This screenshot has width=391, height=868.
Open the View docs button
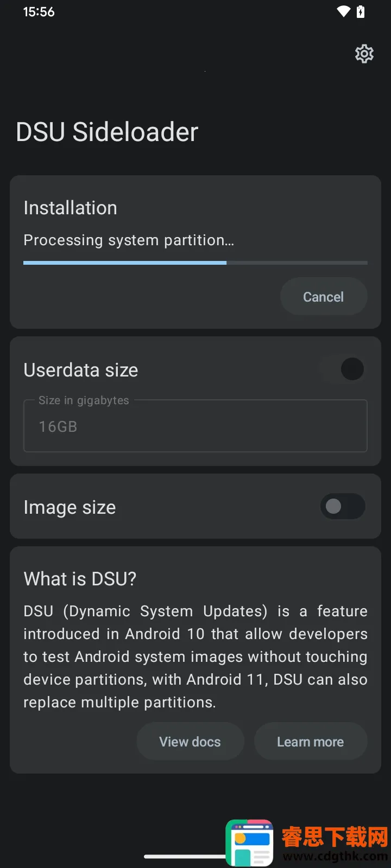click(190, 742)
